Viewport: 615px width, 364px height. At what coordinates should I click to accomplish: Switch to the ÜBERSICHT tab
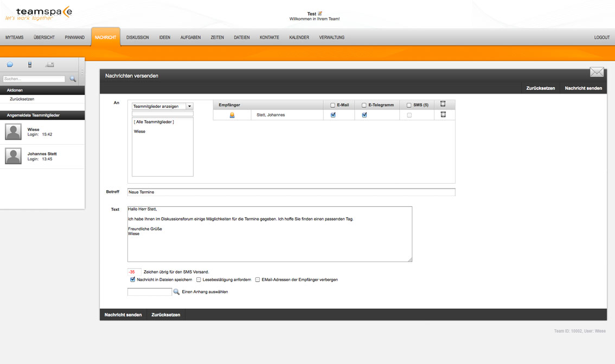point(44,37)
